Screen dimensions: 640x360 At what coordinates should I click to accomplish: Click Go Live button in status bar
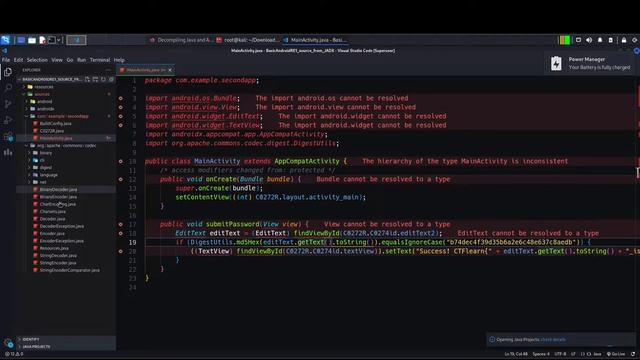(x=616, y=354)
